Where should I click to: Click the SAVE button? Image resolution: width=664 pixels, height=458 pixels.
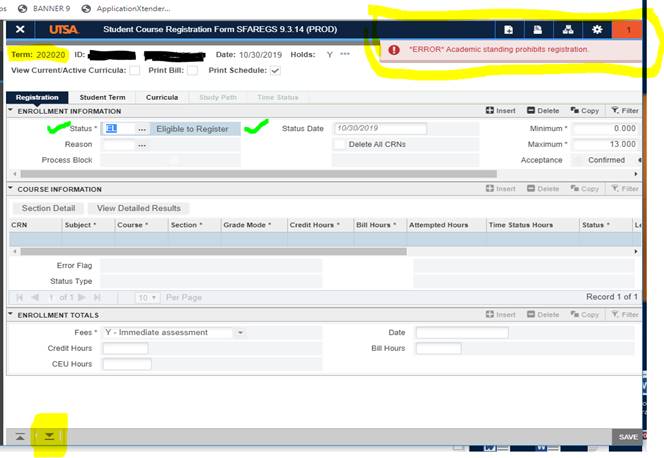pos(627,437)
